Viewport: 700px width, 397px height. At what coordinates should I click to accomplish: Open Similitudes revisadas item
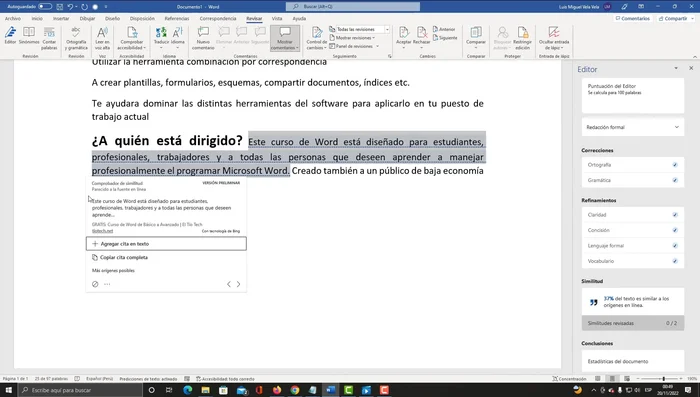pyautogui.click(x=633, y=323)
